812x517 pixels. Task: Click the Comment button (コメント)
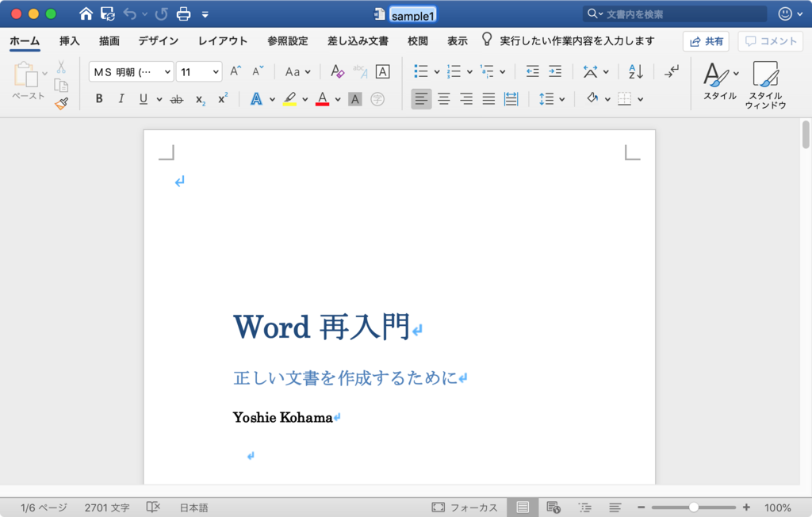point(771,41)
